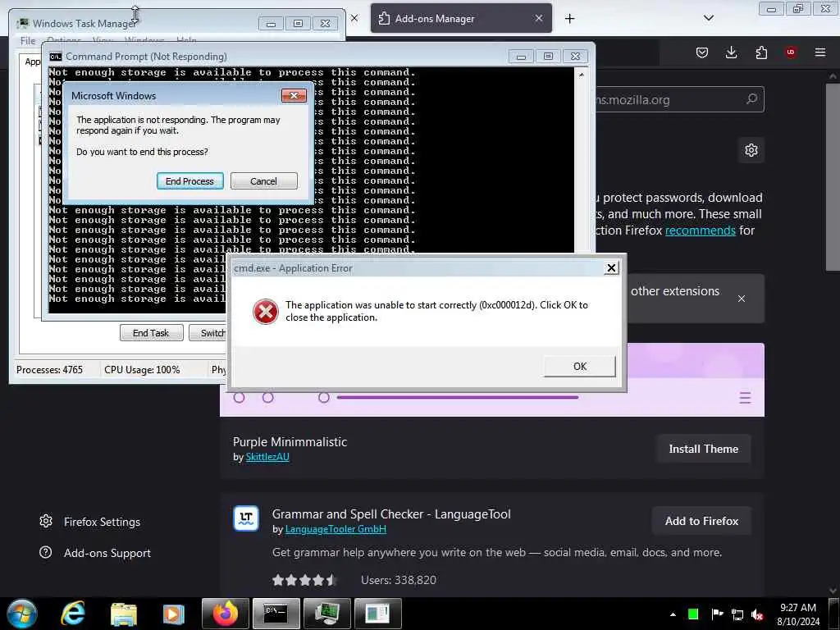Viewport: 840px width, 630px height.
Task: Click the Users: 338,820 count
Action: coord(399,580)
